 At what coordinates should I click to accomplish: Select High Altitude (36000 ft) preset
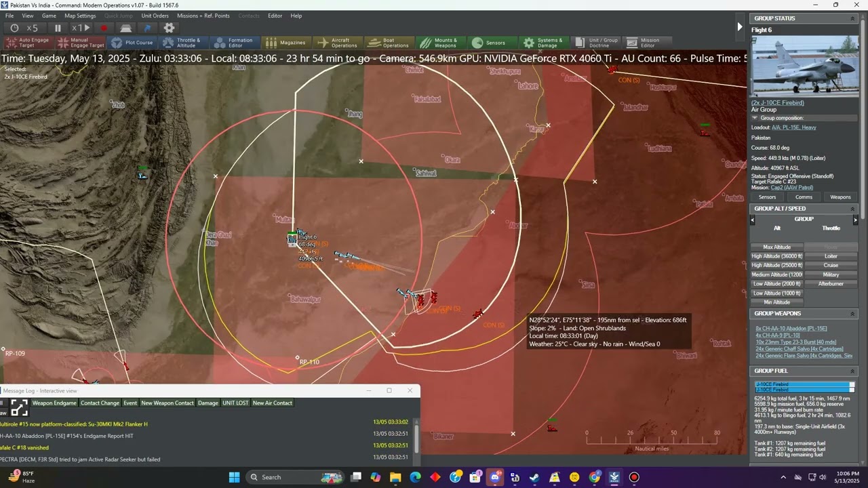pyautogui.click(x=776, y=256)
